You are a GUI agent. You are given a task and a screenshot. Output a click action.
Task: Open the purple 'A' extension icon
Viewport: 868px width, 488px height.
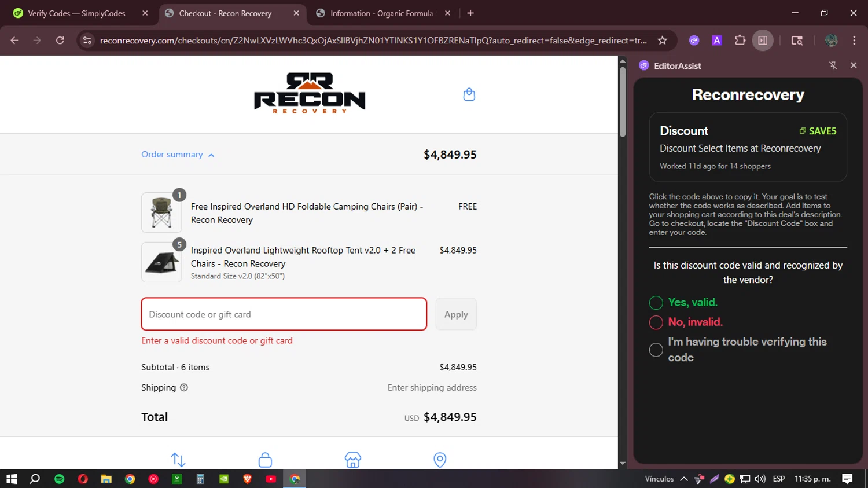tap(717, 41)
